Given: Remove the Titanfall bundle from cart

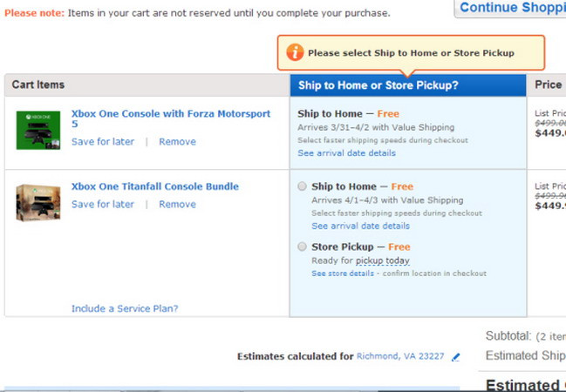Looking at the screenshot, I should [x=177, y=205].
